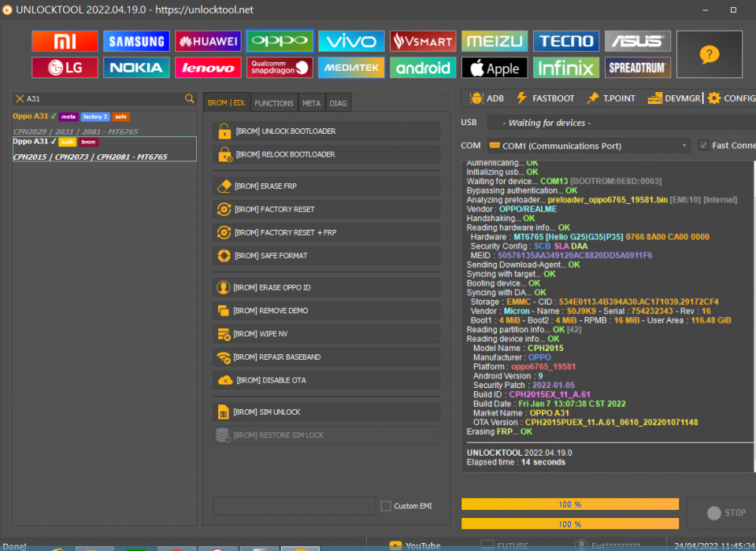Select the Nokia brand logo
Screen dimensions: 756x551
click(x=136, y=68)
